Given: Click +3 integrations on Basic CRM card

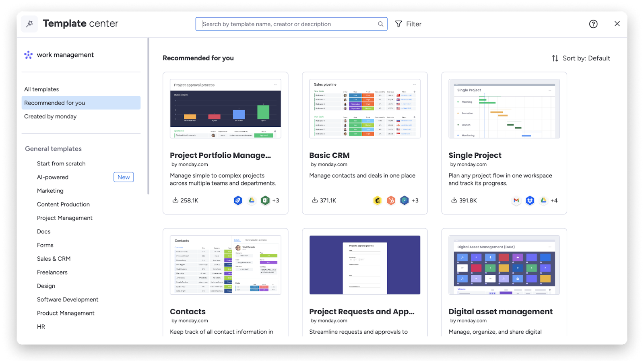Looking at the screenshot, I should point(415,200).
